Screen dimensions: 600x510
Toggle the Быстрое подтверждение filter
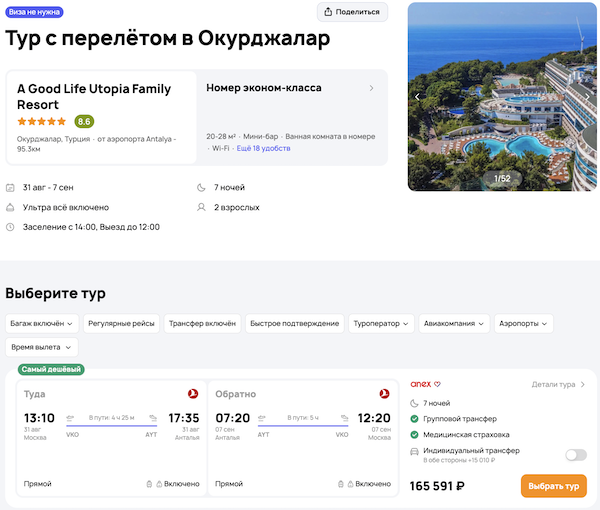(295, 323)
